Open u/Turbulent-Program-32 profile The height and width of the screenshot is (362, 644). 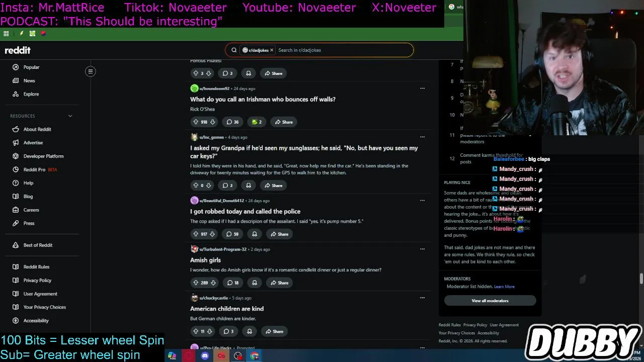coord(223,249)
